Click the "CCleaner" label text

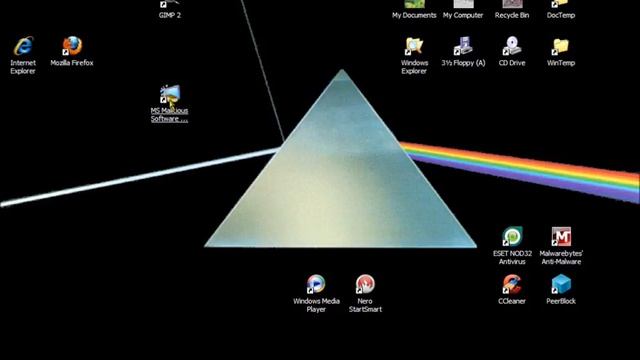pyautogui.click(x=512, y=301)
